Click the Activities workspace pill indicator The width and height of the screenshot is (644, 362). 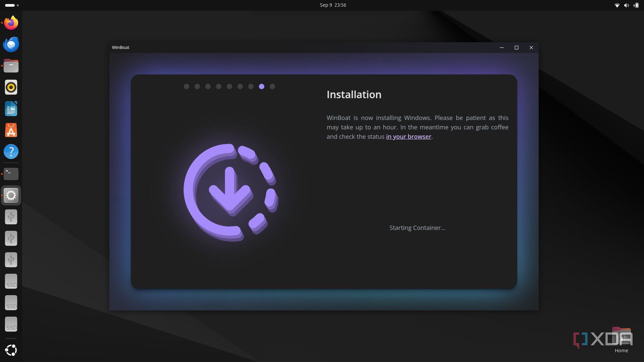[12, 5]
